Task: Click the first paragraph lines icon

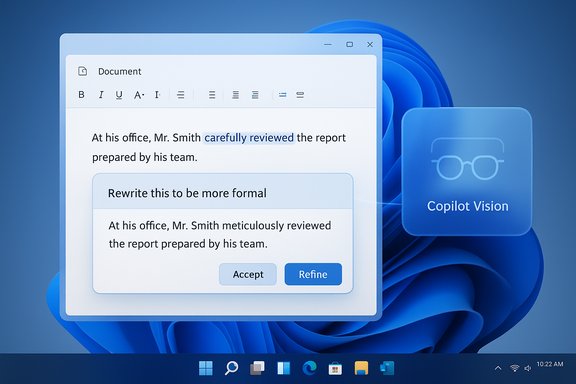Action: pos(180,94)
